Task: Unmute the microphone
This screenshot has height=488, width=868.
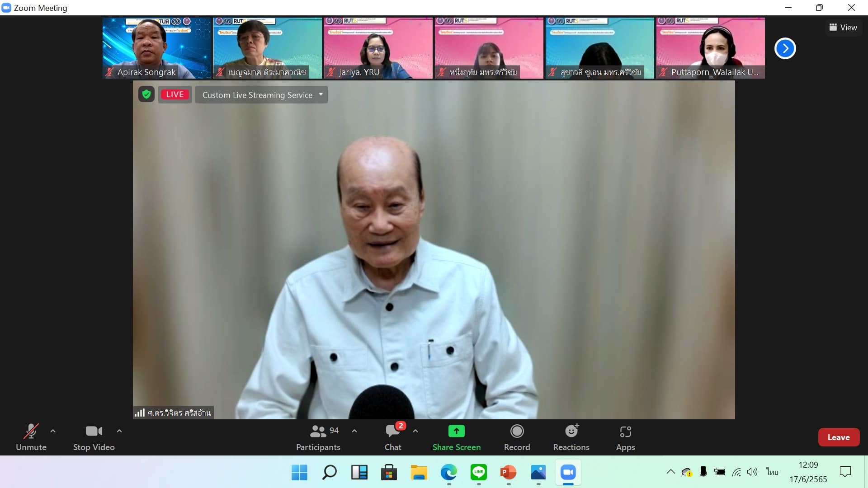Action: pyautogui.click(x=31, y=437)
